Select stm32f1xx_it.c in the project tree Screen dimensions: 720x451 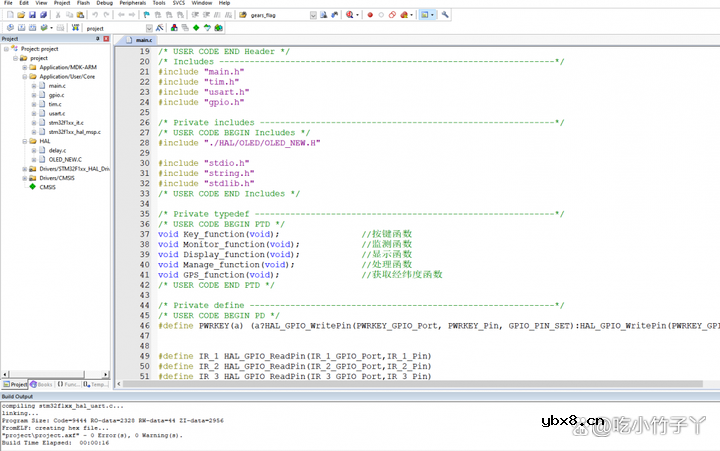click(68, 122)
